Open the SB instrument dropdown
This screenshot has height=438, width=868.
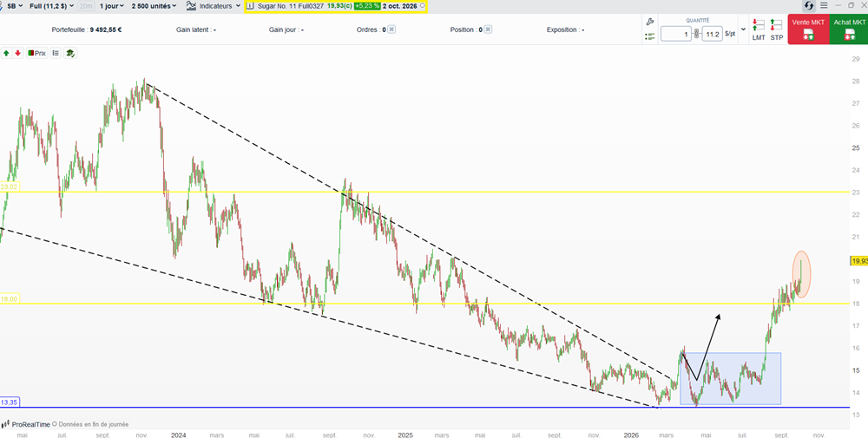[15, 5]
